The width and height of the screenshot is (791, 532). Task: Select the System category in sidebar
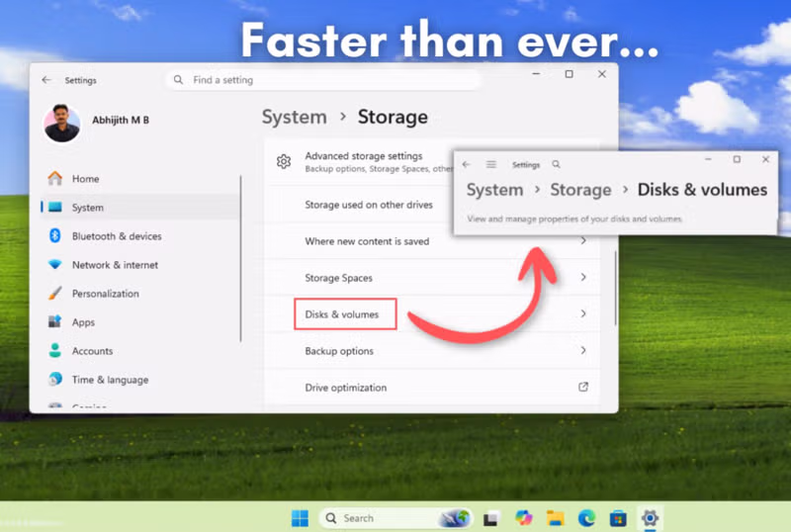coord(87,208)
